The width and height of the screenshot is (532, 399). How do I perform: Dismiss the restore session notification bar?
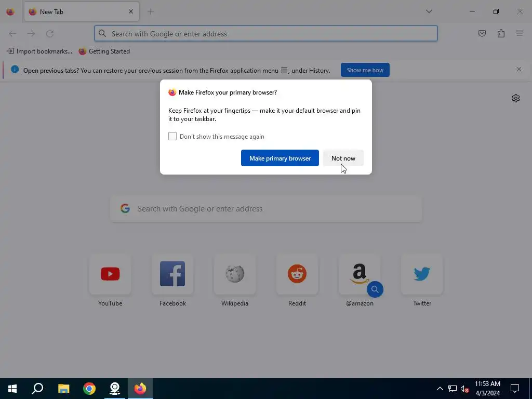(x=519, y=69)
